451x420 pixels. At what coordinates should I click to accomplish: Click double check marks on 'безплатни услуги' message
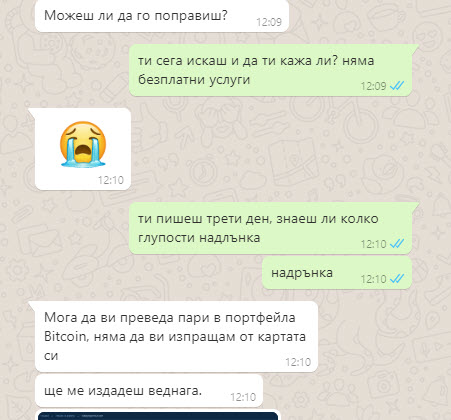point(397,86)
